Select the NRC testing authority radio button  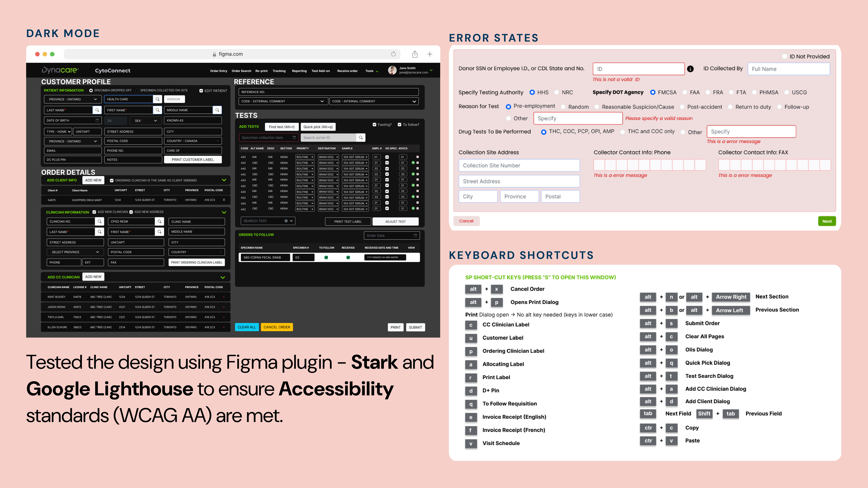click(557, 92)
